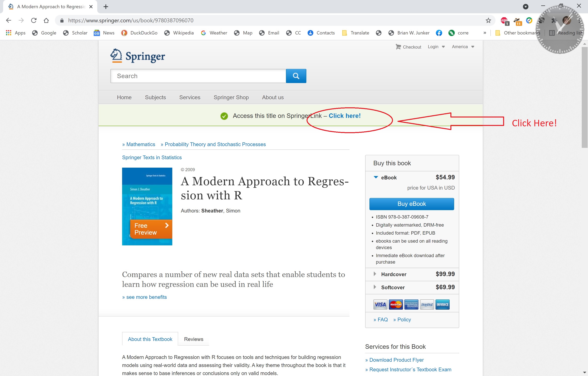The width and height of the screenshot is (588, 376).
Task: Open the Map bookmark
Action: (243, 33)
